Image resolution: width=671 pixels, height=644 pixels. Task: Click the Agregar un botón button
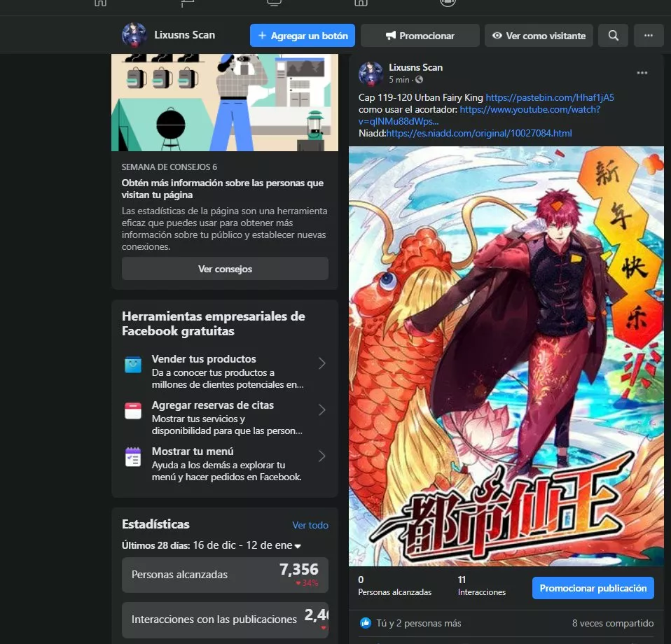click(303, 36)
